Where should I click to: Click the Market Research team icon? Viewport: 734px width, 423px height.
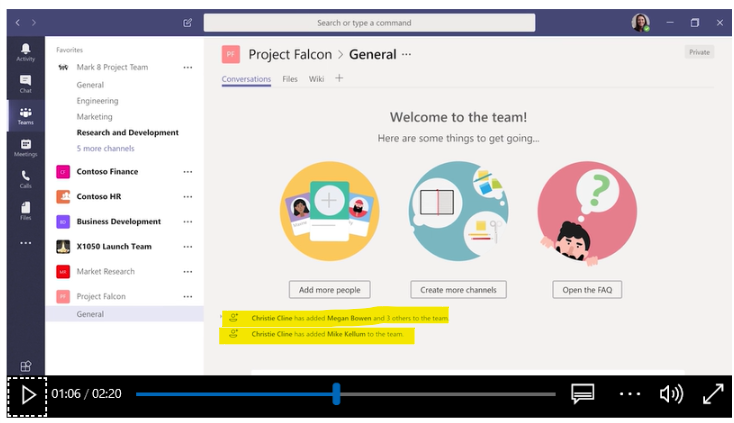click(63, 271)
